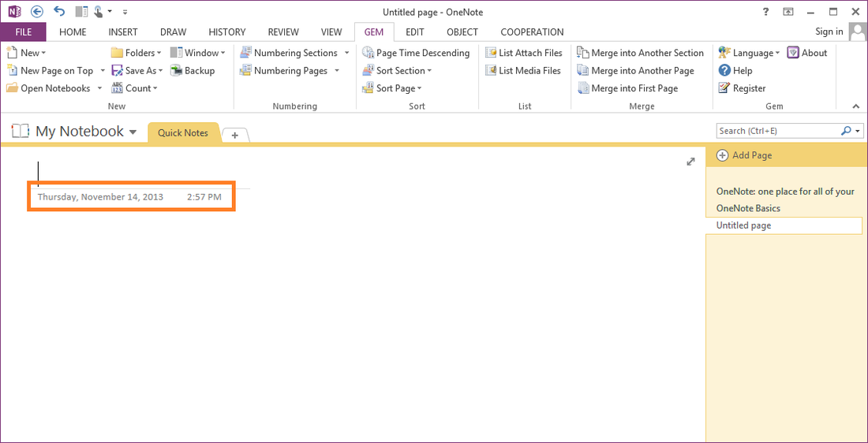Open the Sort Section dropdown
Image resolution: width=868 pixels, height=443 pixels.
click(x=396, y=71)
